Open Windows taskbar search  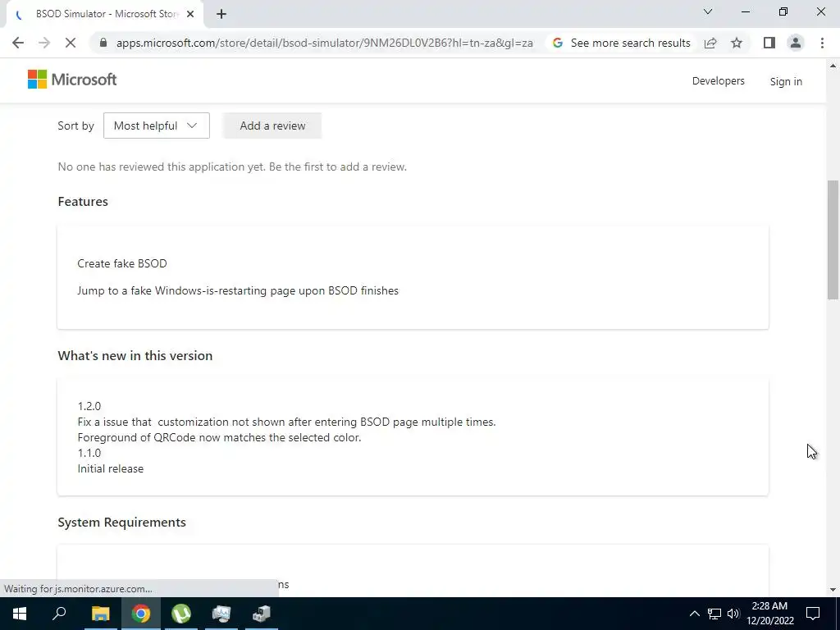point(59,614)
